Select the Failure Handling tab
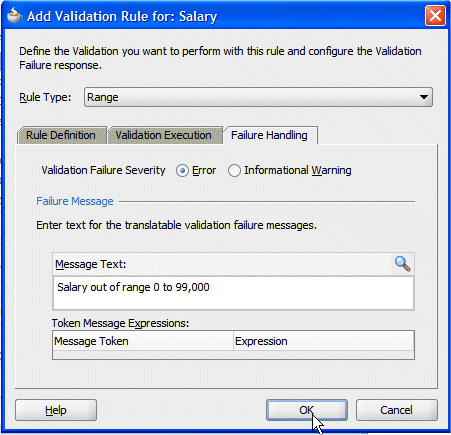The width and height of the screenshot is (451, 435). [x=270, y=135]
